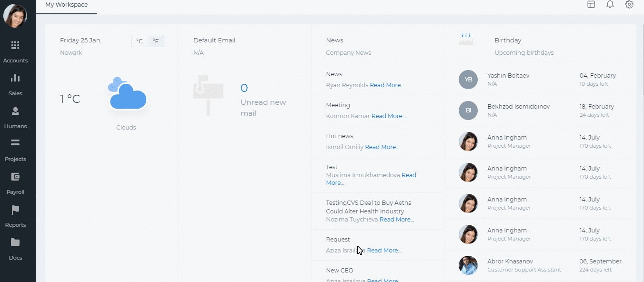The width and height of the screenshot is (644, 282).
Task: Open Reports flag icon
Action: coord(15,210)
